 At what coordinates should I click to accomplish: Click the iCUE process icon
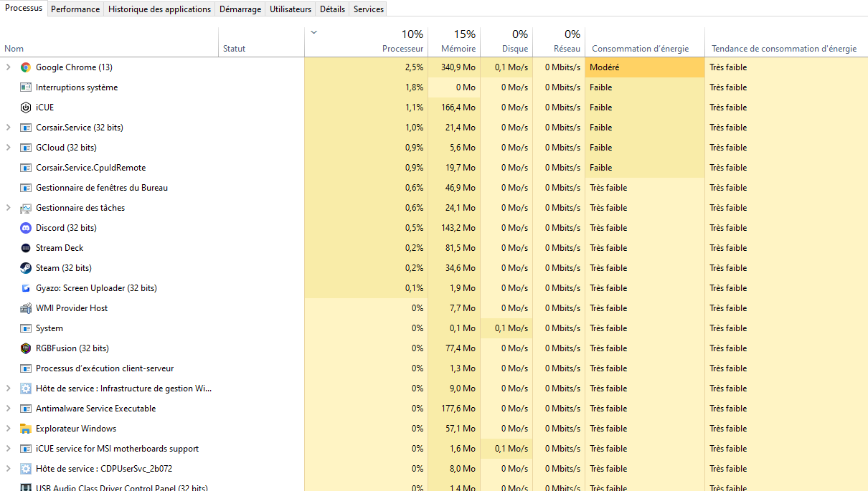pos(26,108)
